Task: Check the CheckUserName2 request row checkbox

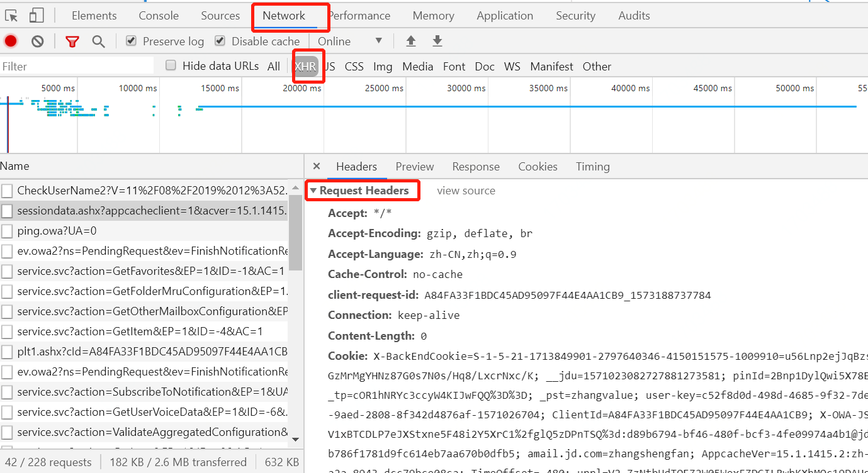Action: (7, 191)
